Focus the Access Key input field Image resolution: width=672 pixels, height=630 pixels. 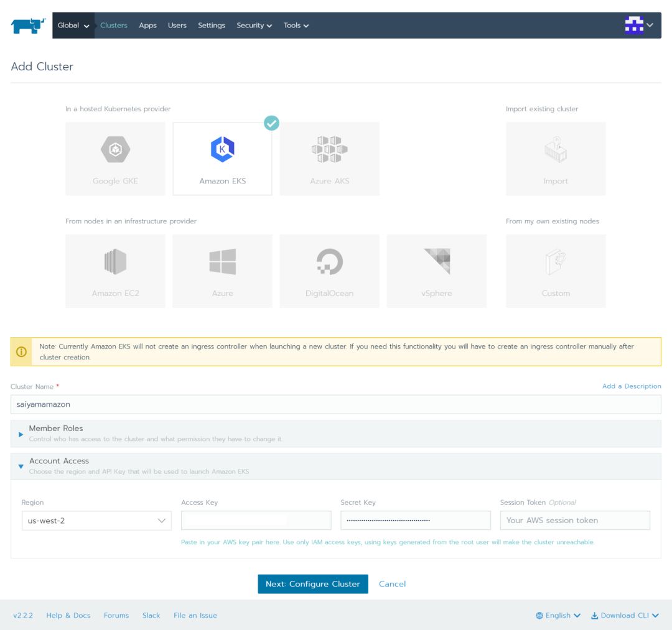[256, 521]
